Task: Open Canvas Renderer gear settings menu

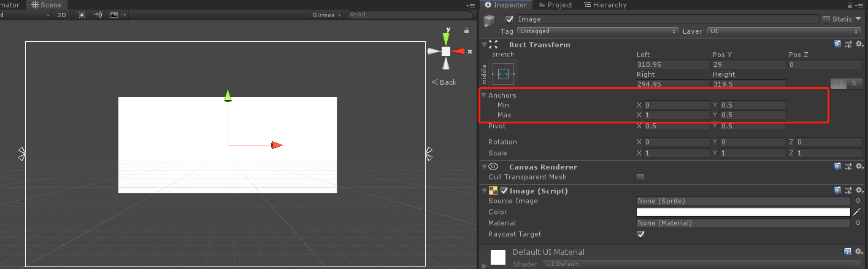Action: tap(859, 166)
